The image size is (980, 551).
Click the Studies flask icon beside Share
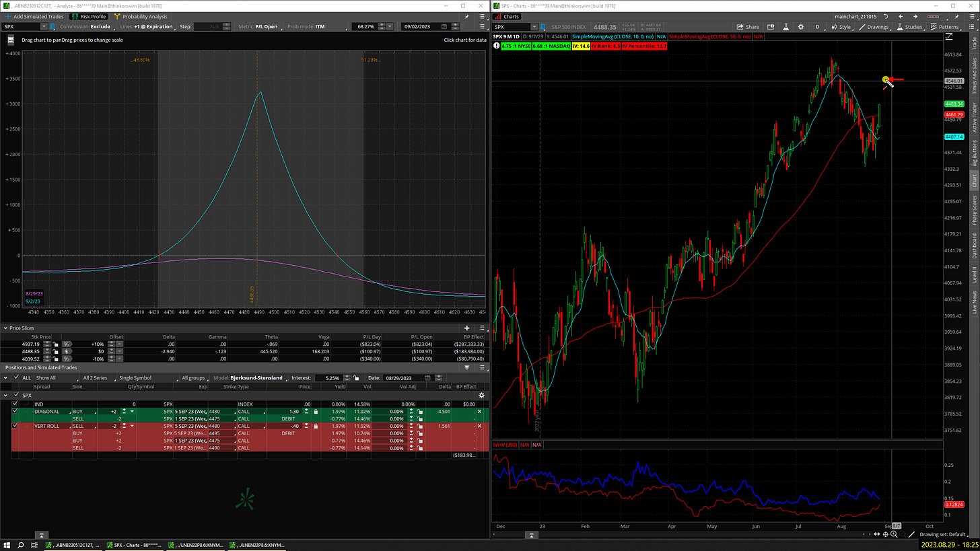[x=785, y=27]
